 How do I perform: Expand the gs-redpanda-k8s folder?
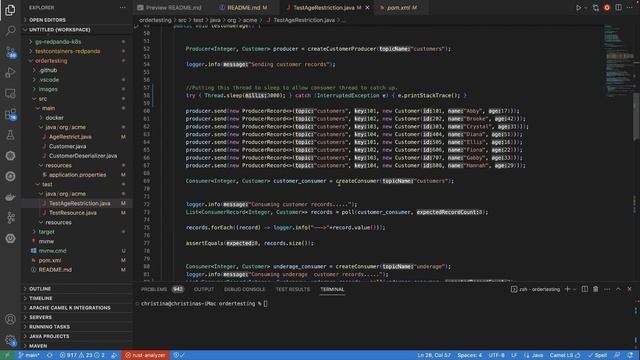pos(58,42)
